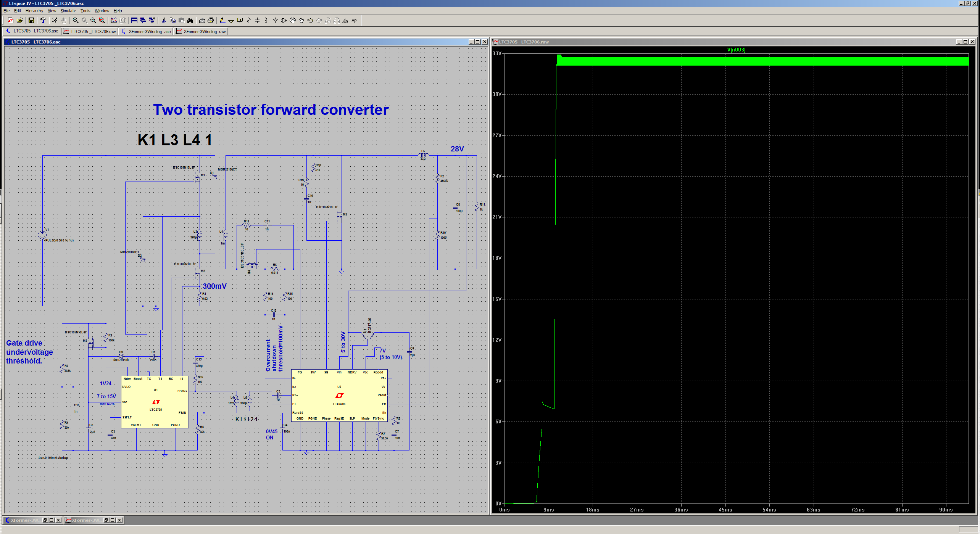The image size is (980, 534).
Task: Click the 33V vertical axis label
Action: coord(497,54)
